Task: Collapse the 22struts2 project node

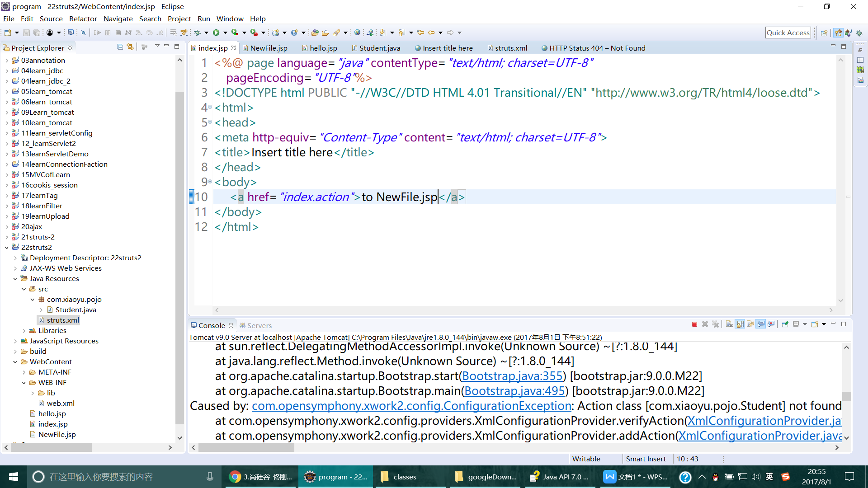Action: [x=6, y=247]
